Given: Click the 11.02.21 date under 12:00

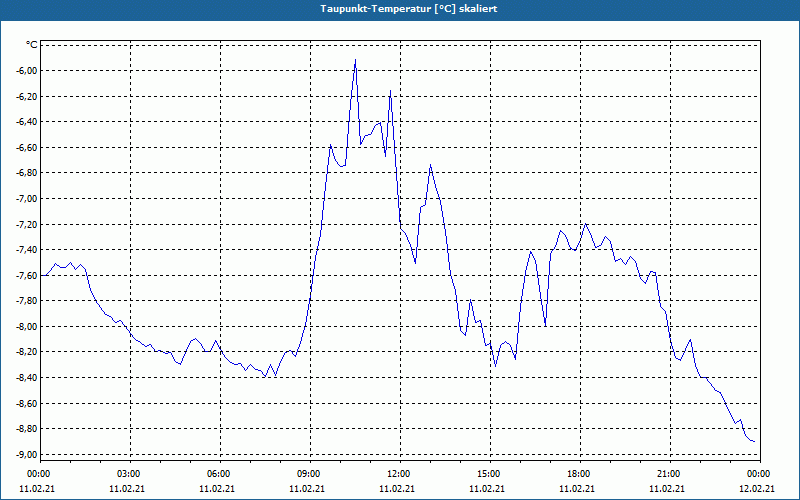Looking at the screenshot, I should [x=397, y=488].
